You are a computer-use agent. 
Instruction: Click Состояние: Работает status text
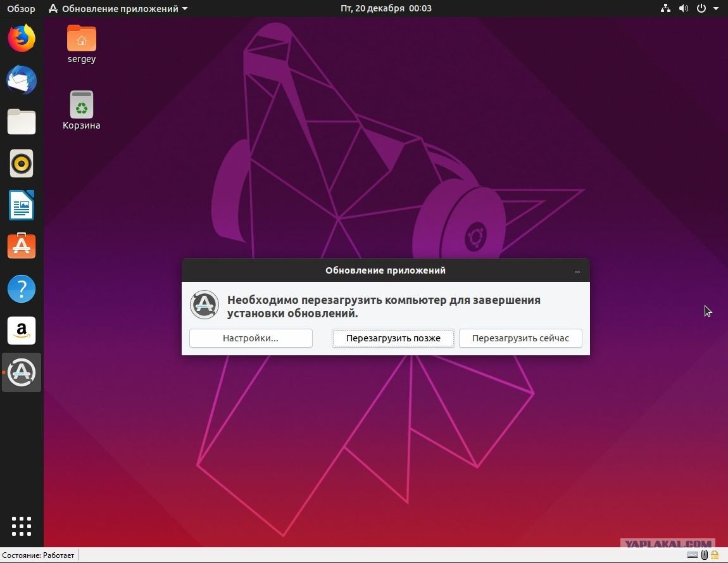point(38,555)
